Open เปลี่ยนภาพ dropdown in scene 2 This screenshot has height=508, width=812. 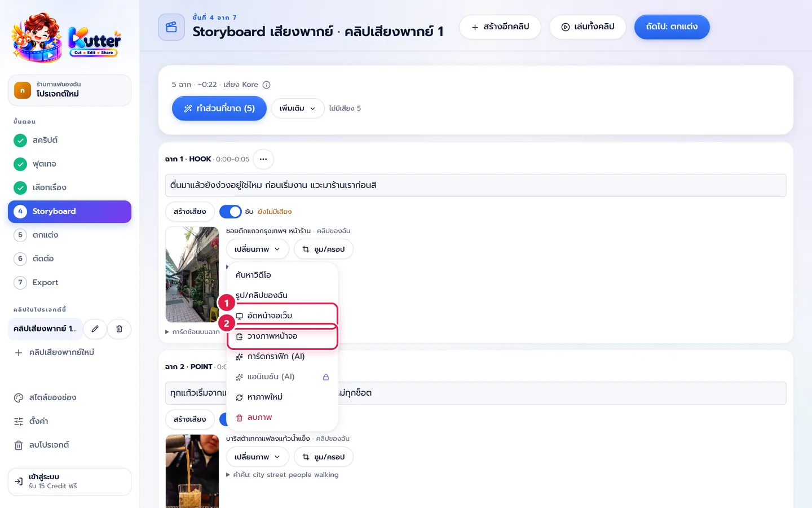tap(258, 457)
